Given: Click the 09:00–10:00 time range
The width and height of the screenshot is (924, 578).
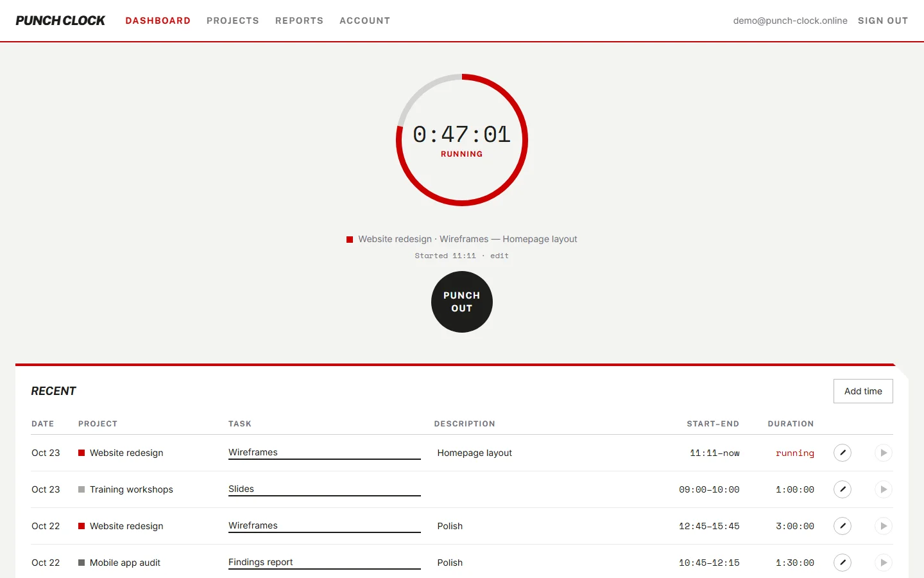Looking at the screenshot, I should pyautogui.click(x=709, y=489).
